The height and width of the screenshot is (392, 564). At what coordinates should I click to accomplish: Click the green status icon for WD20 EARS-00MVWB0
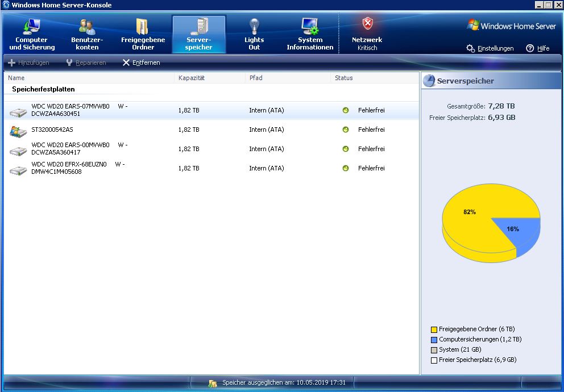346,149
